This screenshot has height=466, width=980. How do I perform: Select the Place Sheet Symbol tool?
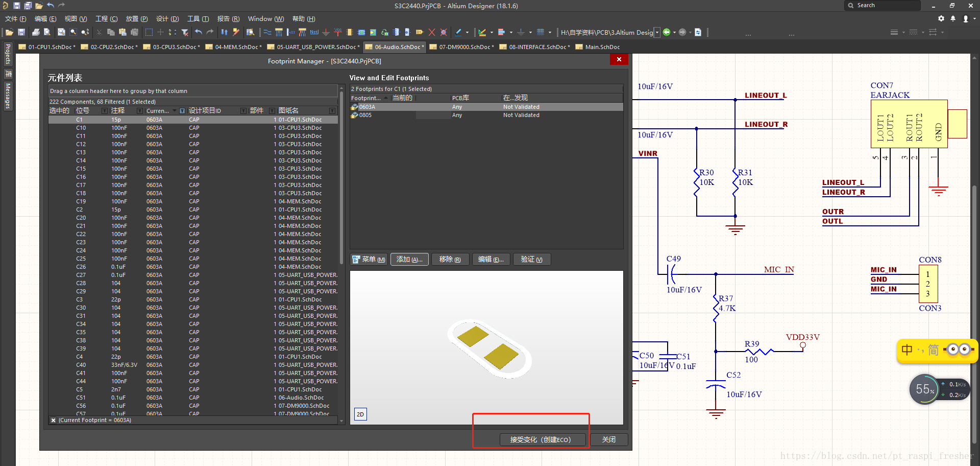361,32
